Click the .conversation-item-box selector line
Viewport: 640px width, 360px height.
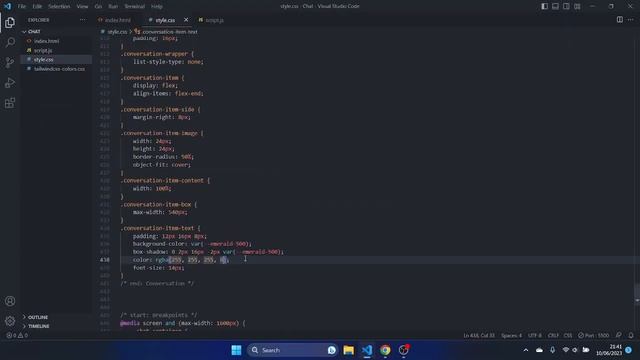[159, 204]
